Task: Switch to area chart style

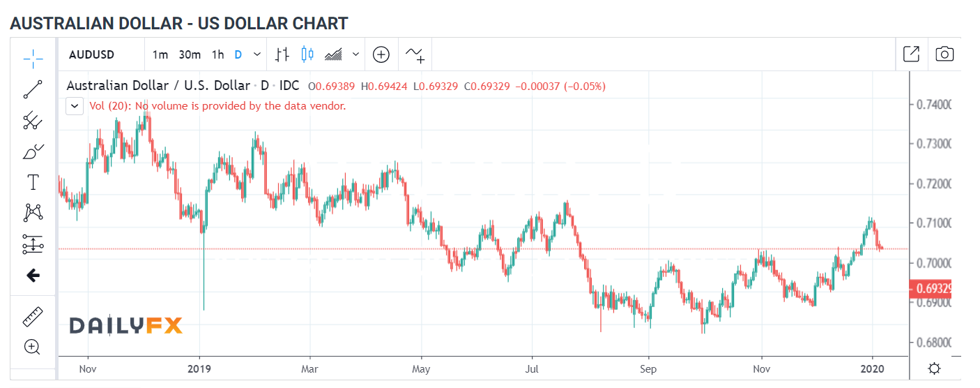Action: click(334, 54)
